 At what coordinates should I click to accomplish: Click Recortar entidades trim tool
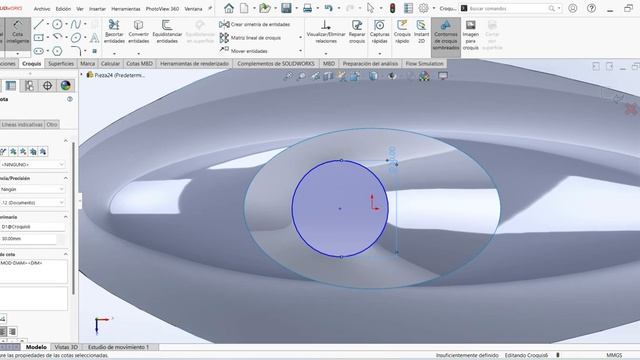pyautogui.click(x=114, y=32)
